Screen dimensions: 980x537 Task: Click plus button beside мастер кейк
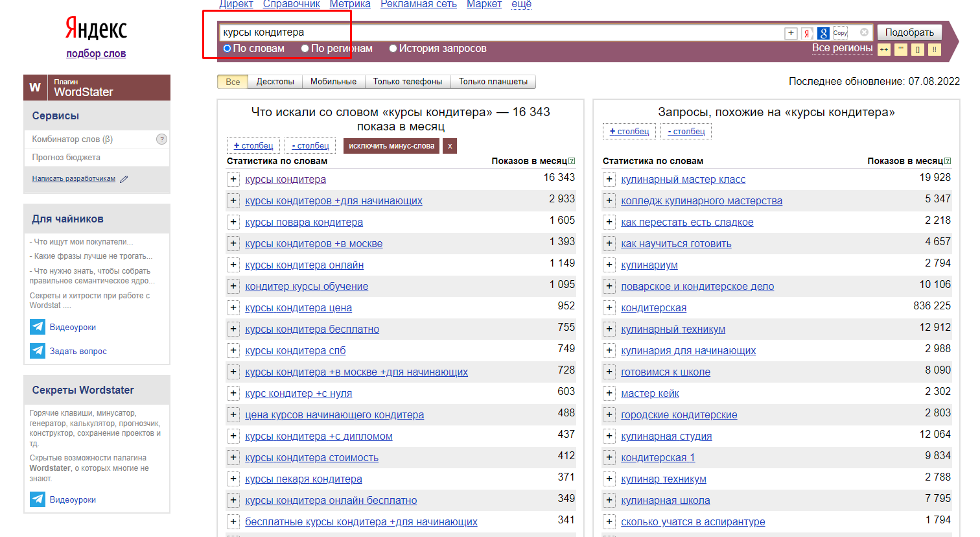pos(609,393)
